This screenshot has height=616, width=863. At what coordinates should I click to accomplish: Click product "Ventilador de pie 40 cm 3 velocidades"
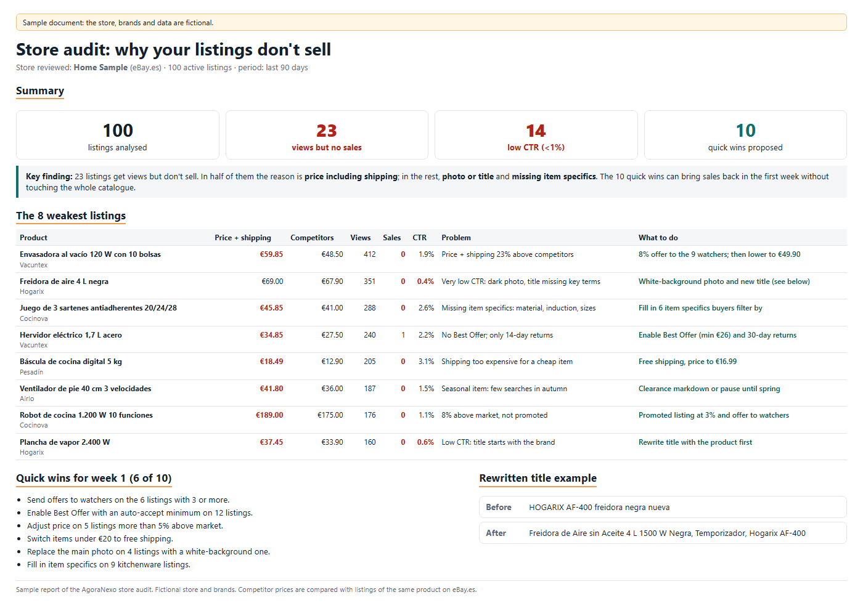coord(86,389)
